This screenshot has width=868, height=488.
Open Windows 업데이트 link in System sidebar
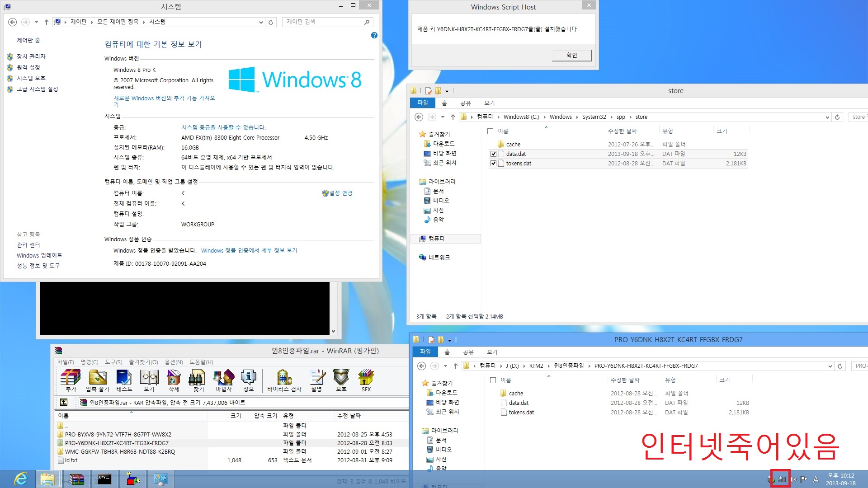pyautogui.click(x=39, y=255)
